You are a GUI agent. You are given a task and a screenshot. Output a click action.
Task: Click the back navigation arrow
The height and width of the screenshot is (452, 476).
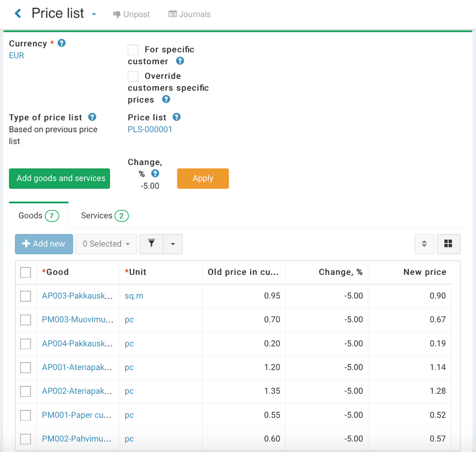(x=18, y=13)
